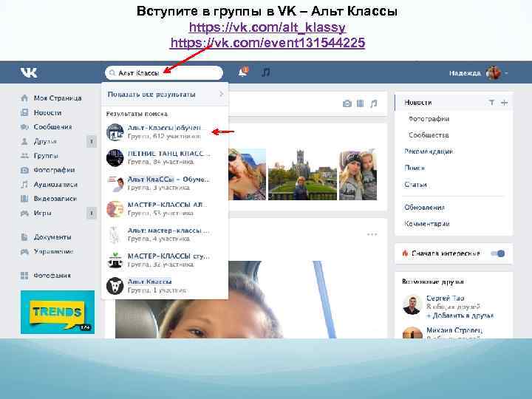The height and width of the screenshot is (399, 532).
Task: Select Поиск in right panel
Action: tap(415, 168)
